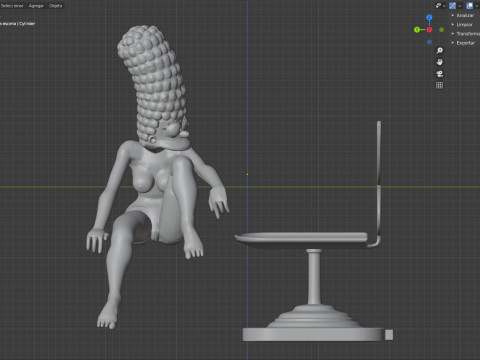Click the object visibility selector icon
The width and height of the screenshot is (480, 360).
pyautogui.click(x=438, y=6)
